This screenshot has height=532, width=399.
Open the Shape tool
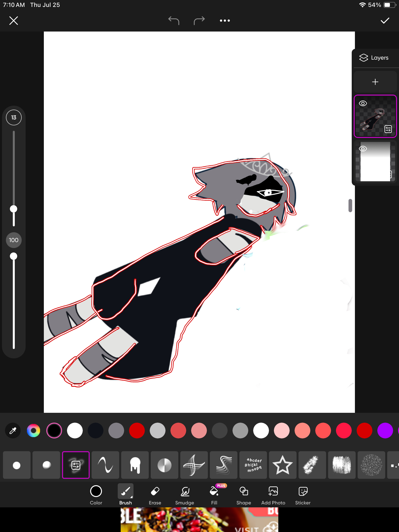[x=244, y=495]
